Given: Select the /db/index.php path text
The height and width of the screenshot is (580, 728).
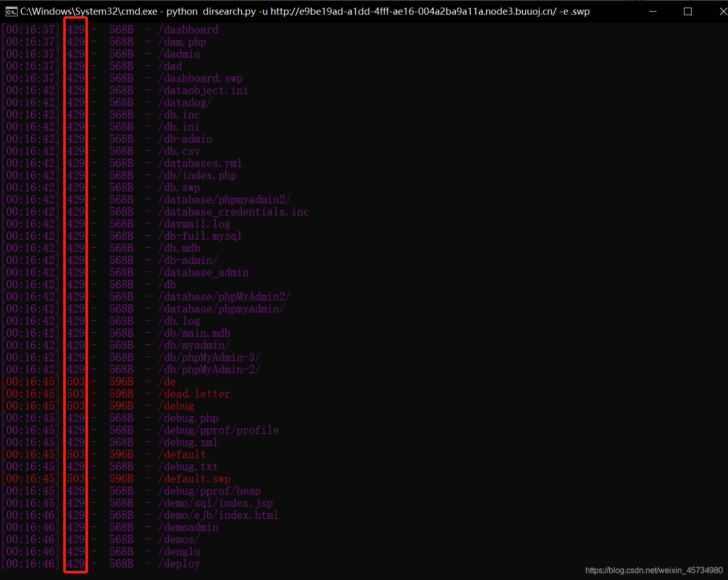Looking at the screenshot, I should pos(197,175).
